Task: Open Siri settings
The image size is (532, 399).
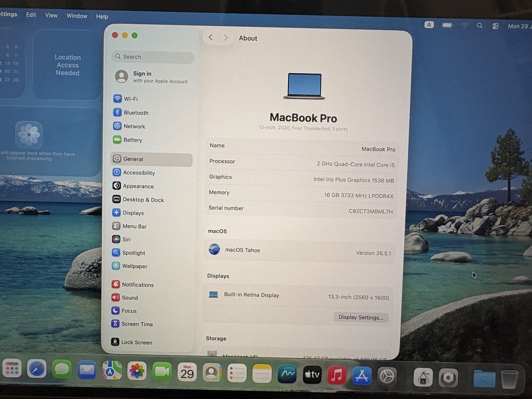Action: pos(121,239)
